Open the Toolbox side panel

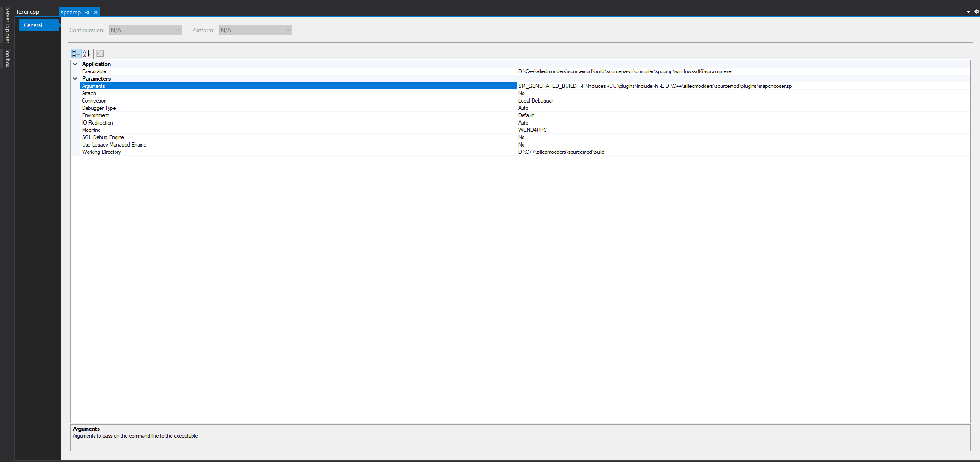(7, 58)
